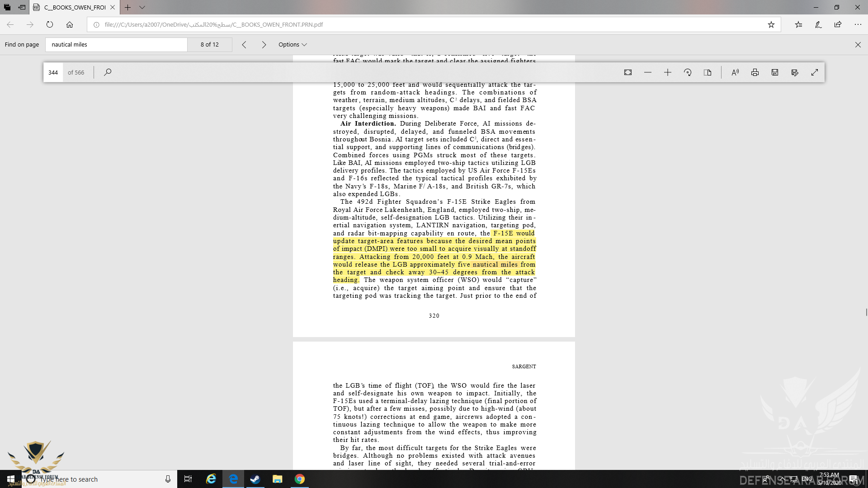This screenshot has height=488, width=868.
Task: Open the tab list chevron dropdown
Action: tap(142, 7)
